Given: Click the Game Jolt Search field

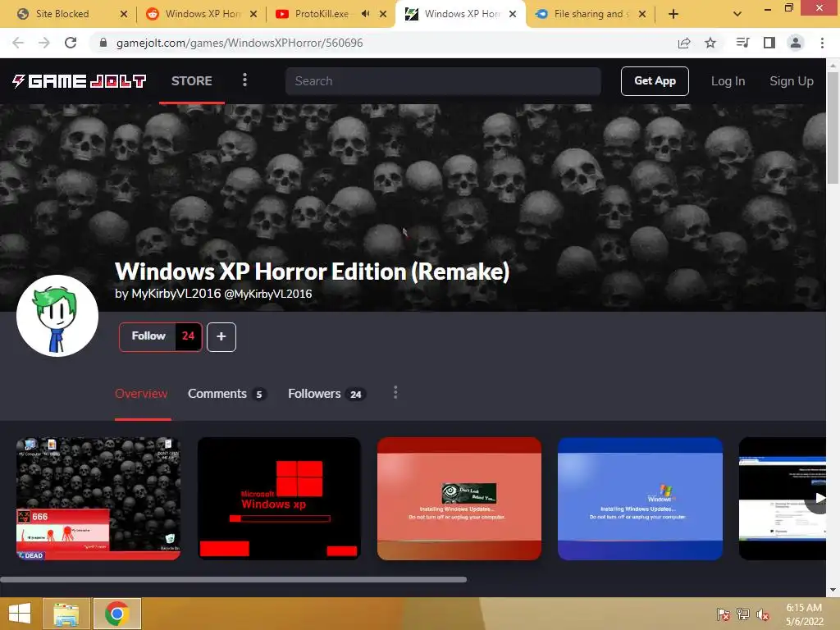Looking at the screenshot, I should pos(443,81).
